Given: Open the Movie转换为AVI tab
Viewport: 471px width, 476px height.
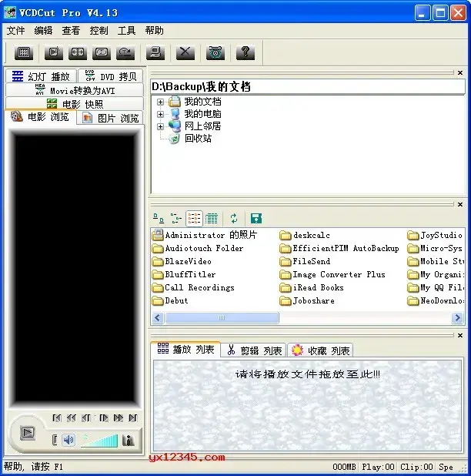Looking at the screenshot, I should coord(75,90).
